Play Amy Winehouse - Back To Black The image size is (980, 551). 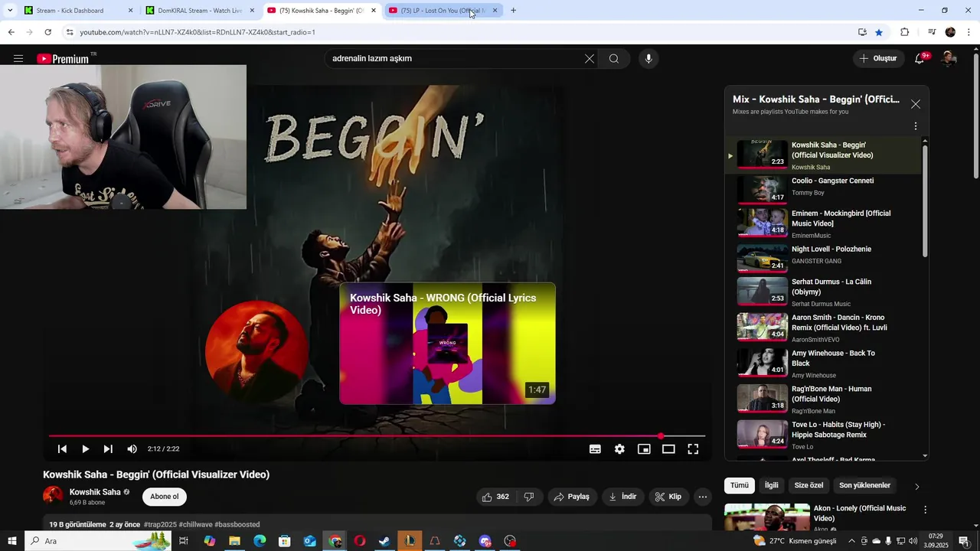point(823,364)
